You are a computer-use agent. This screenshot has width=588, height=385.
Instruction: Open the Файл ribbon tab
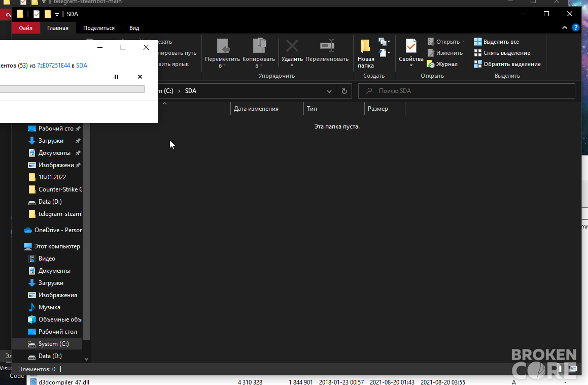[x=25, y=28]
